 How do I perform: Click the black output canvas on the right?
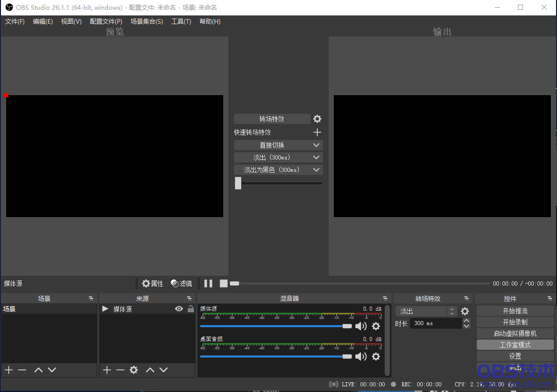coord(442,156)
